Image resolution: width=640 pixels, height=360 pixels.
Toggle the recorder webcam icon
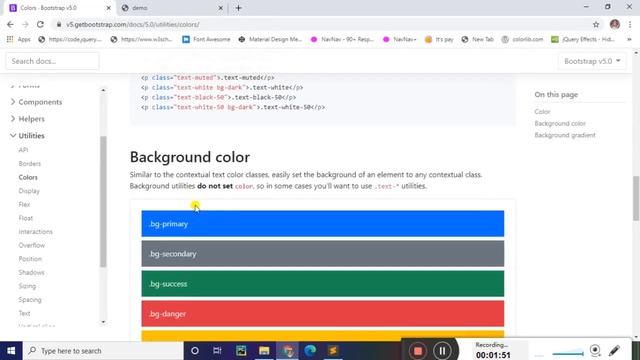pos(595,350)
